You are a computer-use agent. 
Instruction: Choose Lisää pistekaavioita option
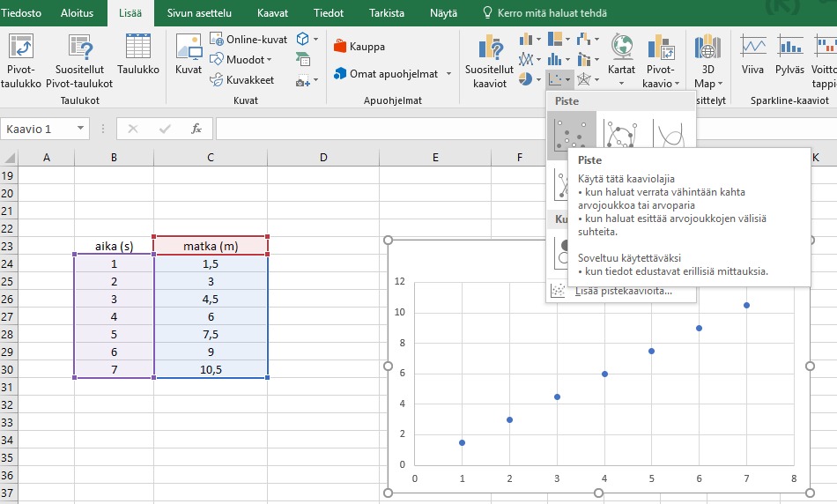pos(623,291)
